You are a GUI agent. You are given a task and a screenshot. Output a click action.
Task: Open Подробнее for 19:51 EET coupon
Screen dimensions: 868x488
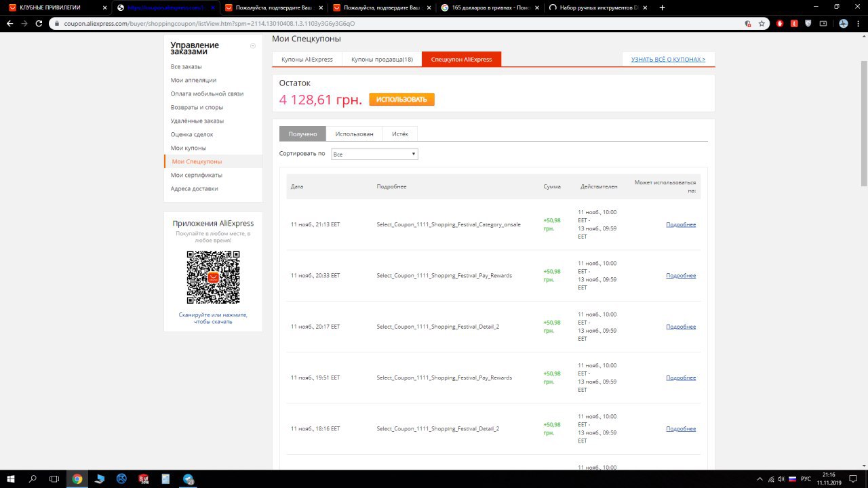[x=681, y=378]
